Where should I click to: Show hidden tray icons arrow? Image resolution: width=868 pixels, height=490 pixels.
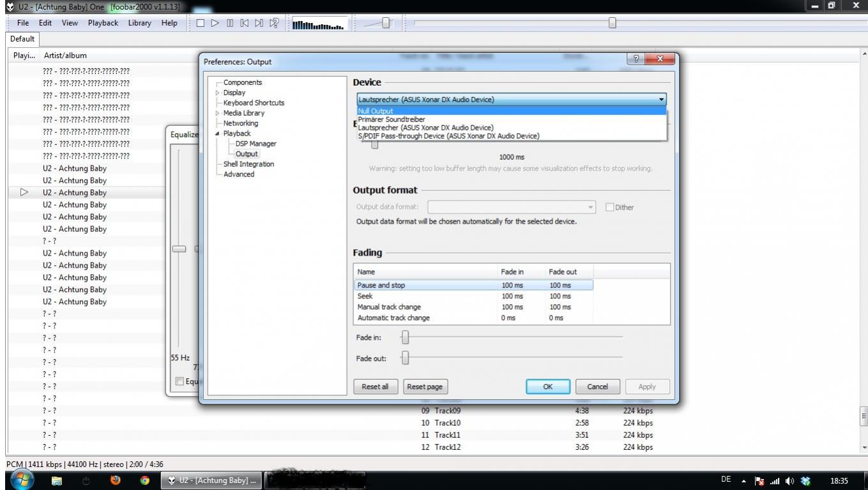[743, 480]
